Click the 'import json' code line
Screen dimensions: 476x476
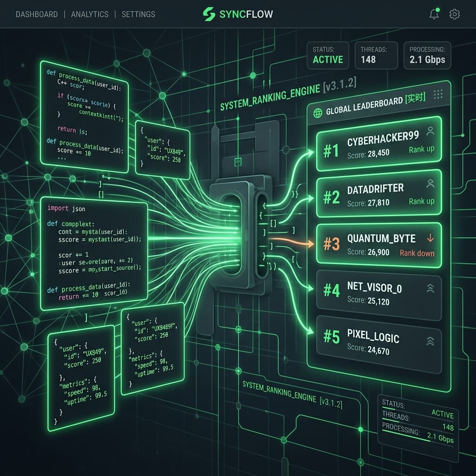coord(66,208)
